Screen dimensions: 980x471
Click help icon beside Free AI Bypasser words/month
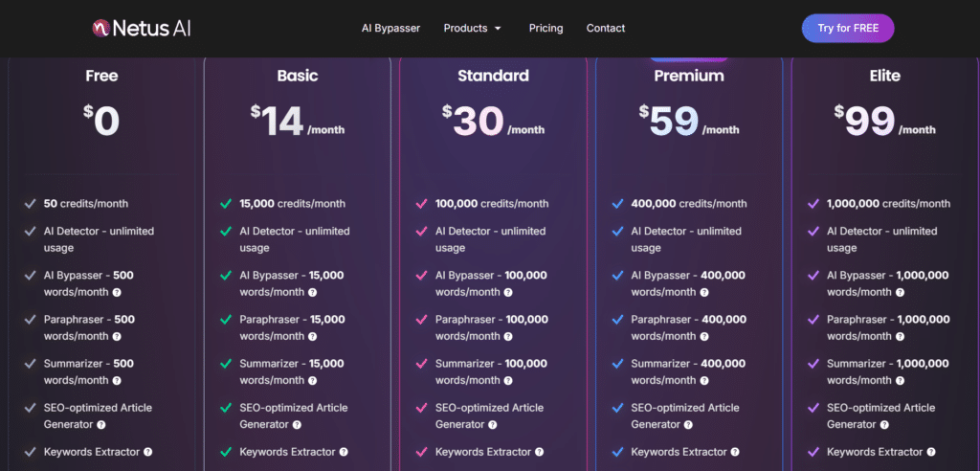pyautogui.click(x=117, y=292)
